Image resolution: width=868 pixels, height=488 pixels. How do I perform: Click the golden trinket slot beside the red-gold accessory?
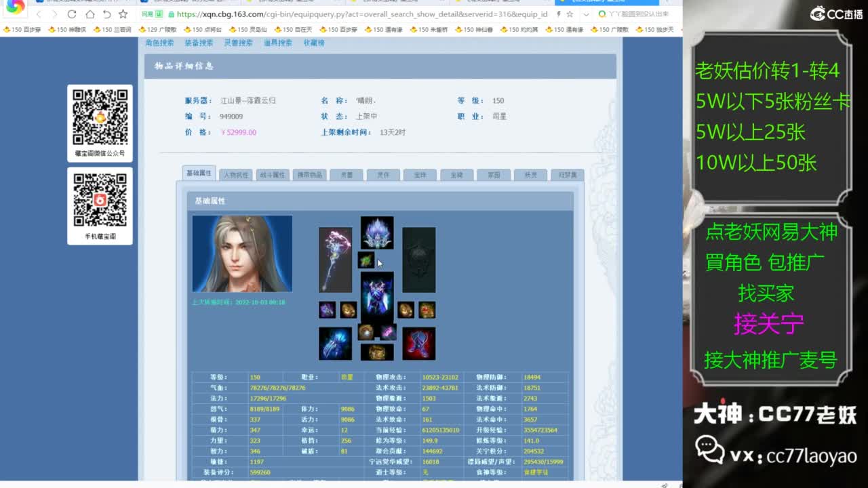(406, 310)
